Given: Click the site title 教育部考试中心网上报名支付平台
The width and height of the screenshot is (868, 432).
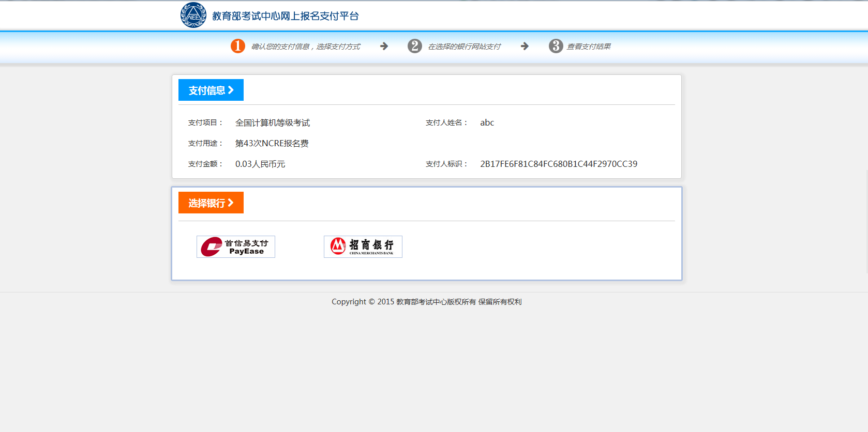Looking at the screenshot, I should (x=285, y=16).
